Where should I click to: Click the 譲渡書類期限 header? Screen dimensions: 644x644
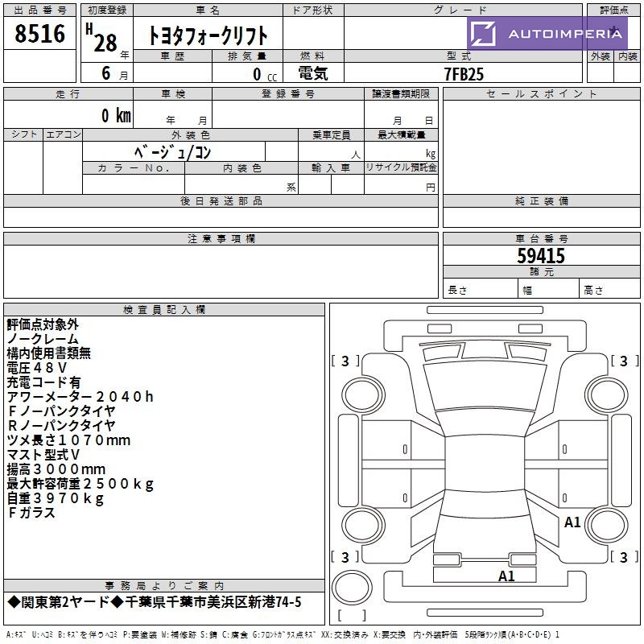click(401, 94)
